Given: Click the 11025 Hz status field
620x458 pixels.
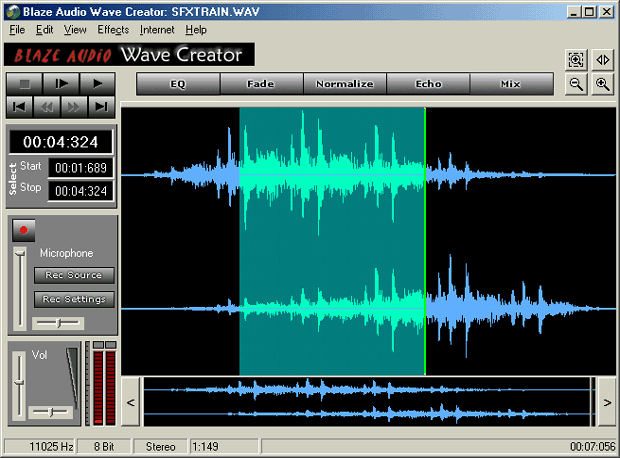Looking at the screenshot, I should tap(40, 447).
